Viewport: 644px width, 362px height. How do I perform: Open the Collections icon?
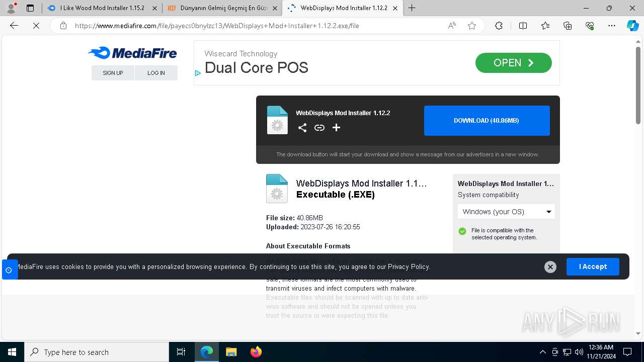point(568,26)
